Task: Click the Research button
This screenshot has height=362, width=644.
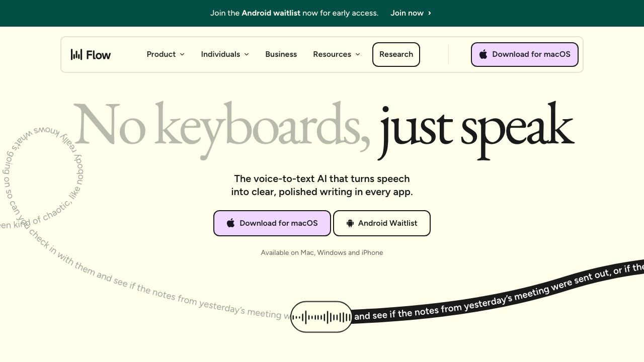Action: pyautogui.click(x=396, y=54)
